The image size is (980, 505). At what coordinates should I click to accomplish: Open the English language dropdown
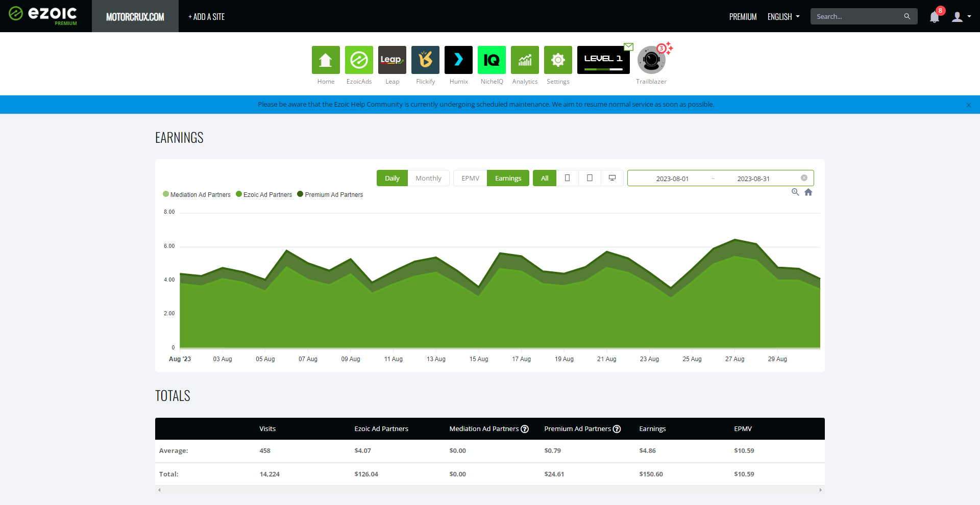click(x=783, y=17)
